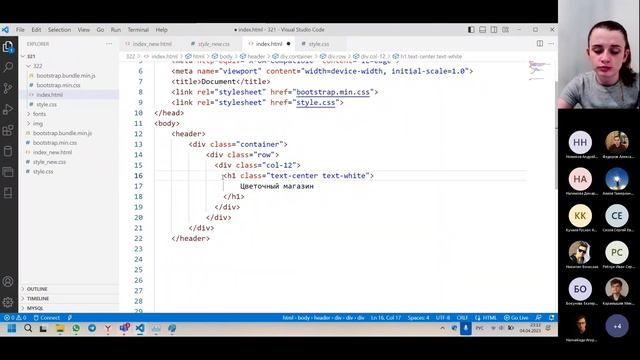
Task: Click the Go Live status bar button
Action: tap(516, 318)
